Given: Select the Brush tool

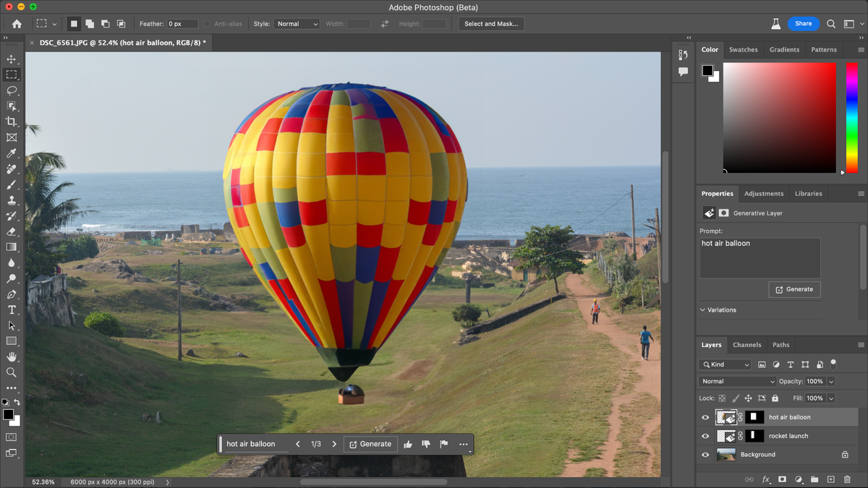Looking at the screenshot, I should (x=11, y=184).
